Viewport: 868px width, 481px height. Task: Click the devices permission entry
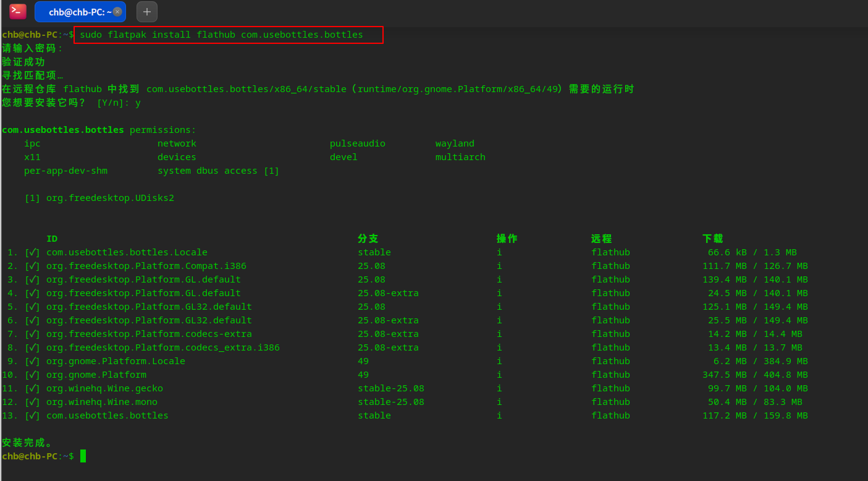point(177,157)
